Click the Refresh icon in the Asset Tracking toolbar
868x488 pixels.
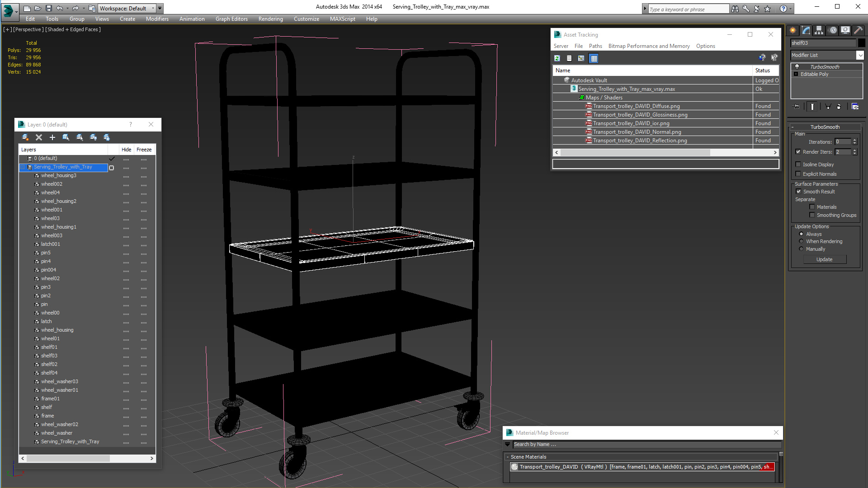pyautogui.click(x=557, y=58)
